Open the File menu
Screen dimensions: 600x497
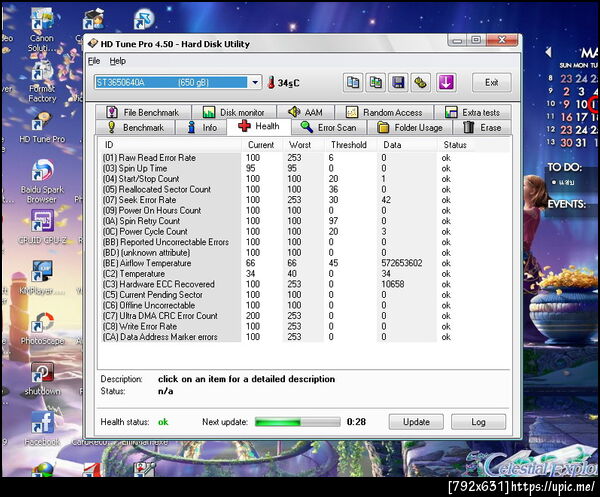[x=94, y=61]
